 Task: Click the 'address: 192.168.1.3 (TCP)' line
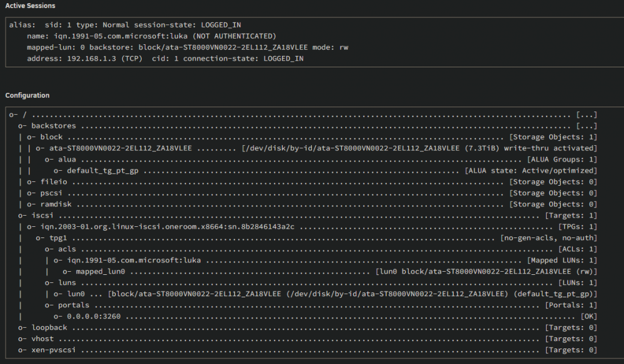(x=165, y=59)
